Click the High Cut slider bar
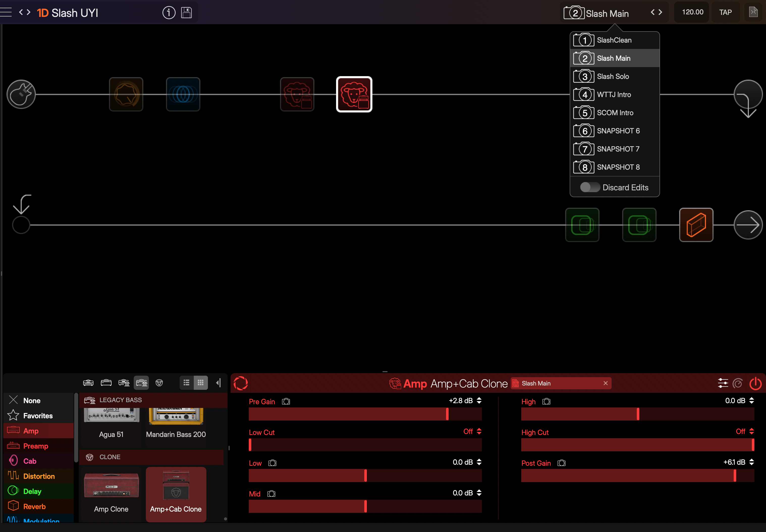Image resolution: width=766 pixels, height=532 pixels. tap(638, 445)
